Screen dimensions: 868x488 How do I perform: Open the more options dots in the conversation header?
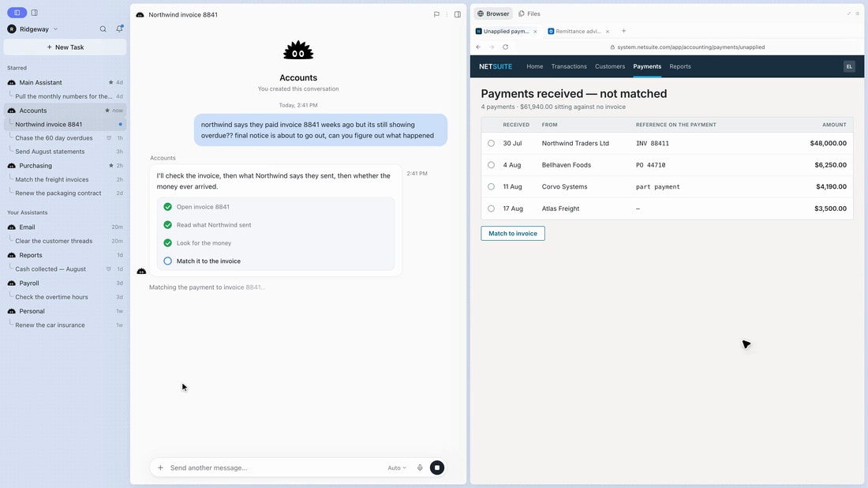point(447,14)
